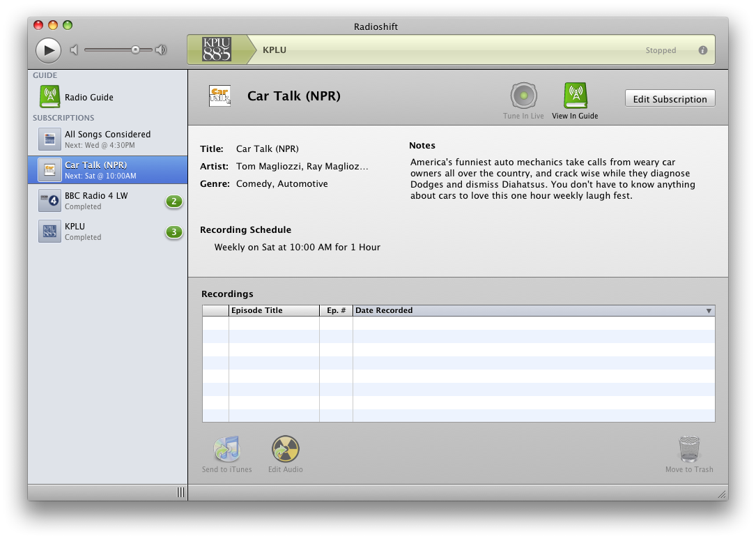Click the volume slider knob
This screenshot has width=756, height=539.
135,50
